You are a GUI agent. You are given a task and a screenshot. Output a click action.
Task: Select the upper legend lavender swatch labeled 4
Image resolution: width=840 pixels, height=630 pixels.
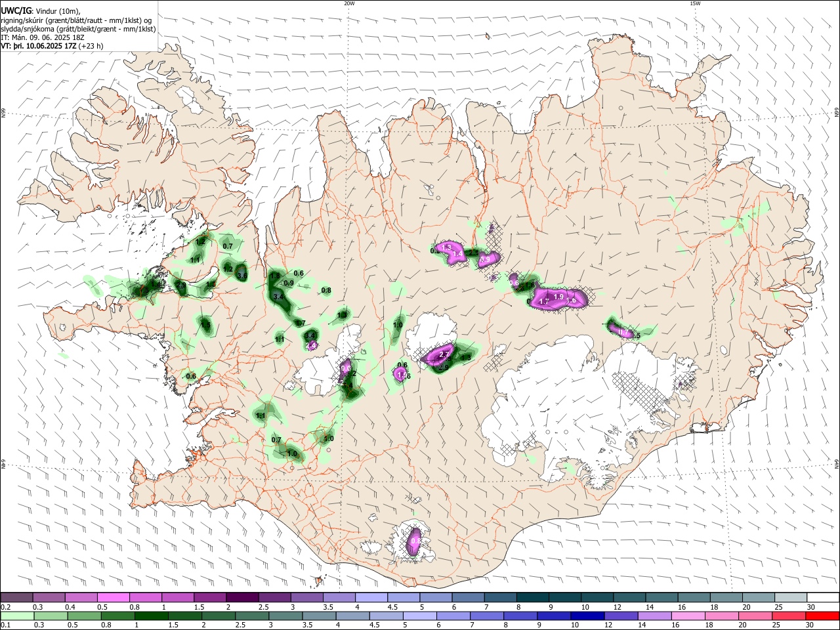[x=372, y=597]
